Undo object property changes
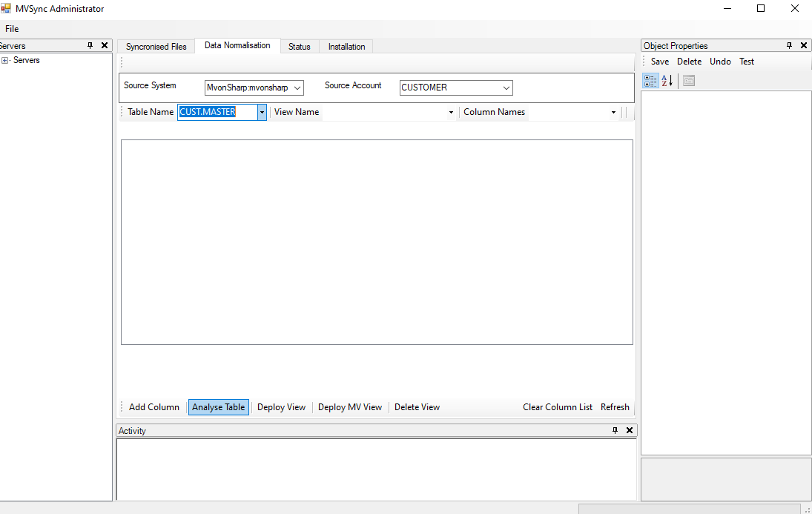This screenshot has width=812, height=514. 720,62
